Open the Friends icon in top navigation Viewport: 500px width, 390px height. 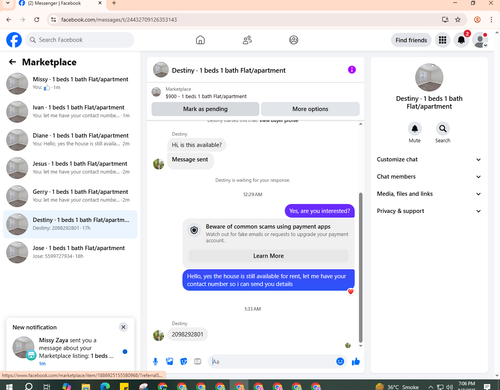(x=247, y=40)
